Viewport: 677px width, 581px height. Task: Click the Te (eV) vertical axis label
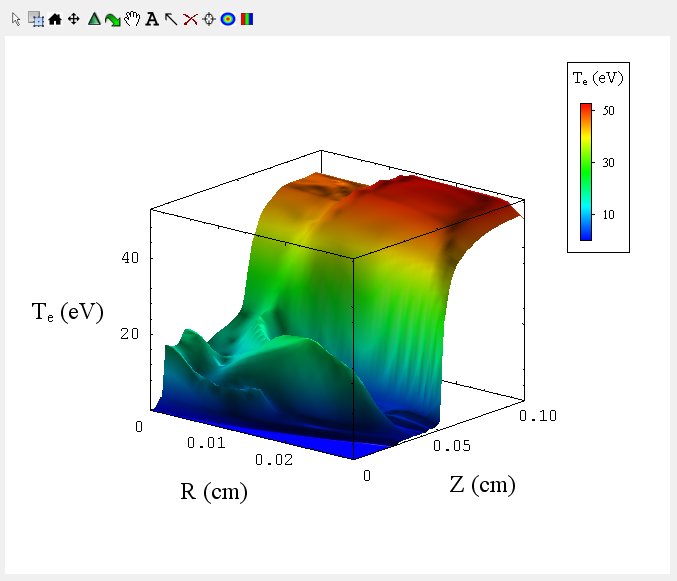68,312
